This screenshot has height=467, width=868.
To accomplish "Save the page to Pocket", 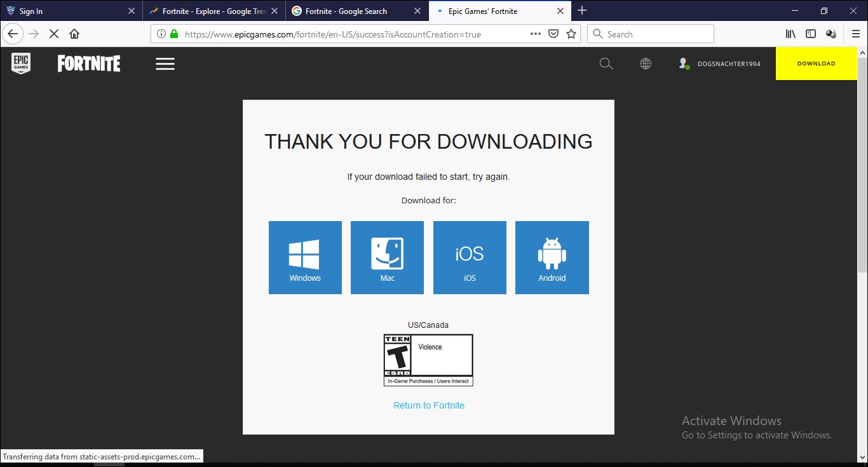I will click(553, 34).
